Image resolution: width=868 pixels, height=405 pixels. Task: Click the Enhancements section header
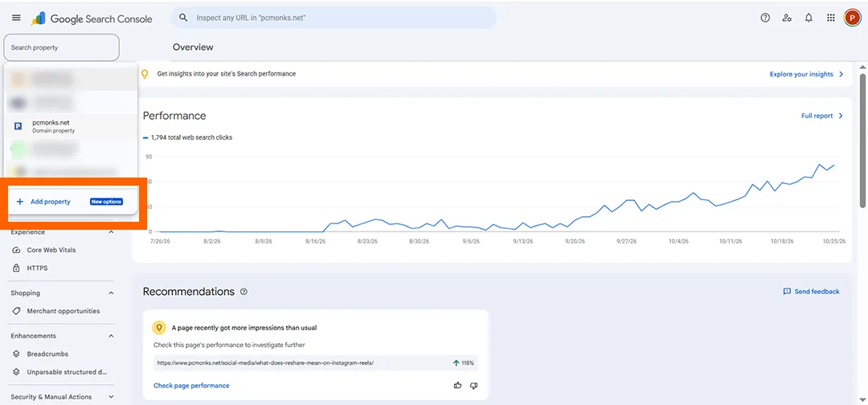33,336
